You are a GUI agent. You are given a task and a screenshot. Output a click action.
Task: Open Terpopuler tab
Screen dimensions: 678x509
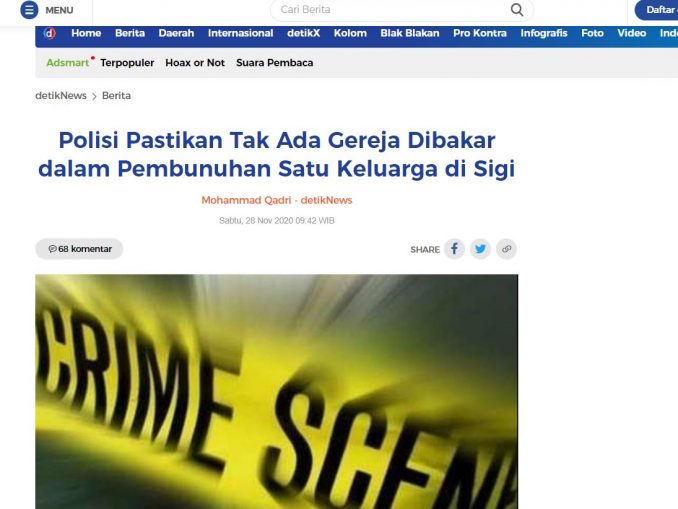coord(127,63)
